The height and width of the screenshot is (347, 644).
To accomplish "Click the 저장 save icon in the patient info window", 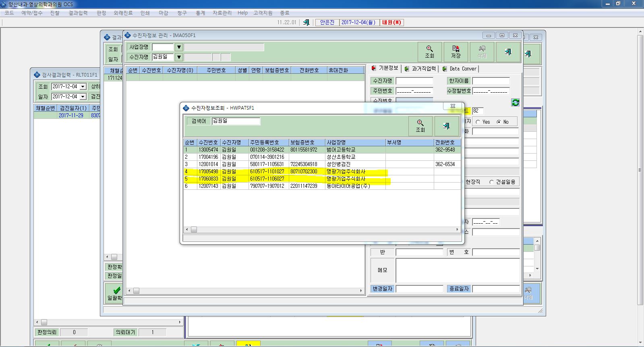I will pyautogui.click(x=456, y=52).
